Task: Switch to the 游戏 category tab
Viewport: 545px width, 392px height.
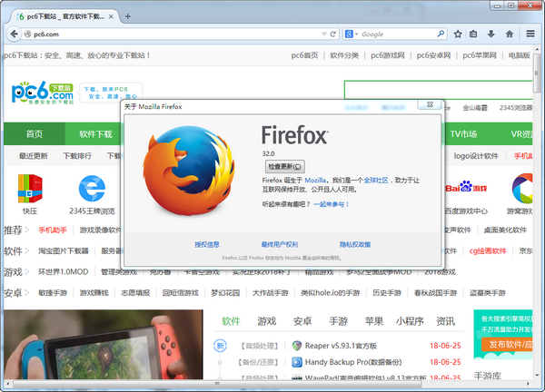Action: [x=266, y=321]
